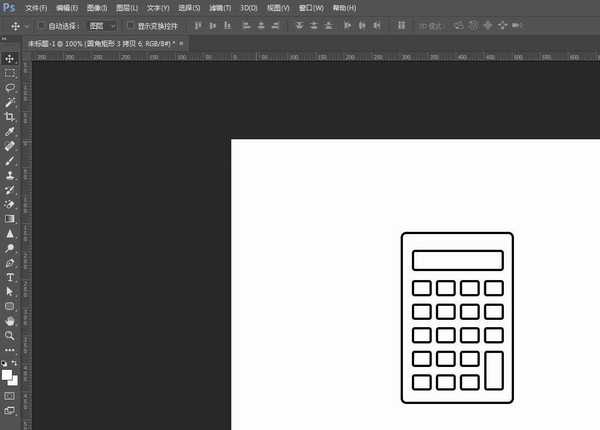Open the 窗口(W) menu

311,8
